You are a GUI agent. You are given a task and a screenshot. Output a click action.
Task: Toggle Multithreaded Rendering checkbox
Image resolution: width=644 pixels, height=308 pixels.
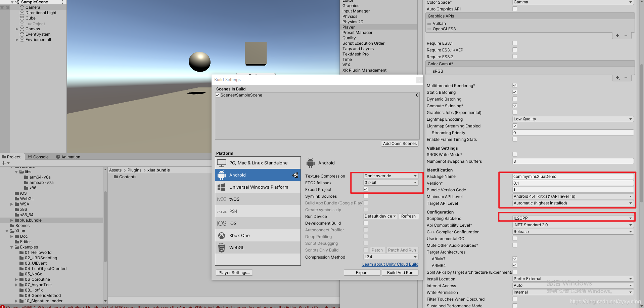click(515, 85)
